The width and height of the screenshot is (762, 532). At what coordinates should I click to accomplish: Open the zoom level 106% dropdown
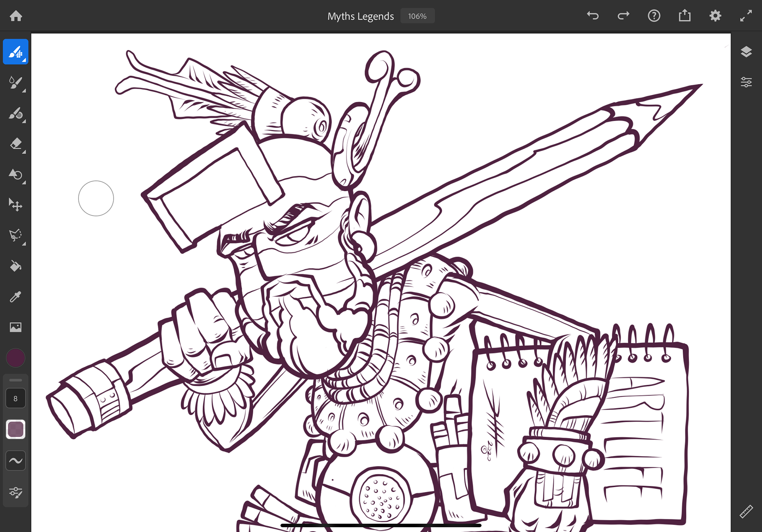click(x=417, y=16)
